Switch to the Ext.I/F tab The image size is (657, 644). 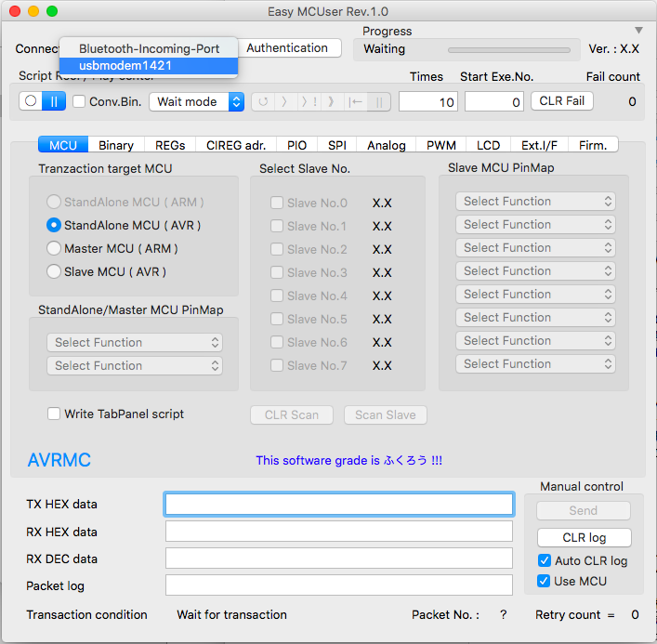click(539, 145)
